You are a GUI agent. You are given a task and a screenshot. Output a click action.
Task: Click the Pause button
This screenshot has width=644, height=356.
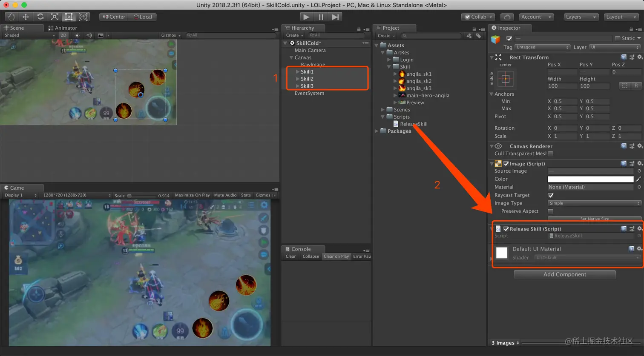pyautogui.click(x=321, y=17)
